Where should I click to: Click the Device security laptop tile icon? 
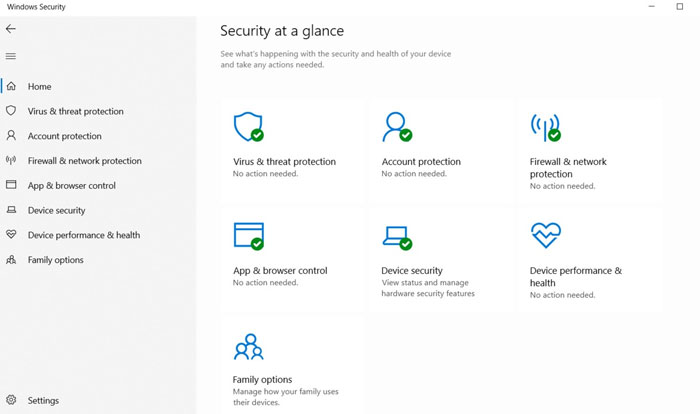(x=396, y=237)
